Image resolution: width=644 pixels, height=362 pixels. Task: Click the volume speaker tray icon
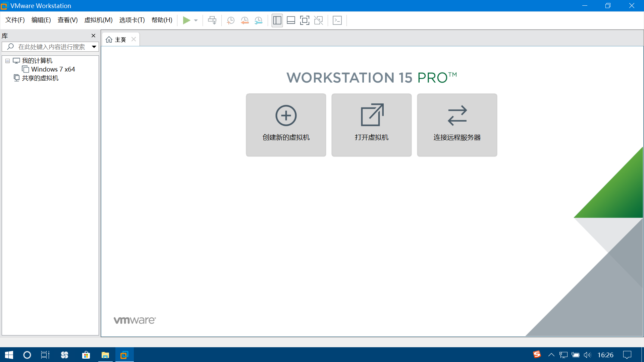pos(587,355)
